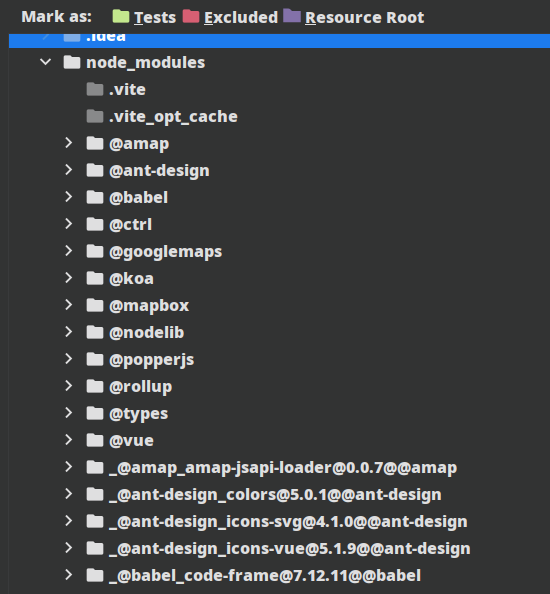Select the @googlemaps folder name

coord(166,252)
